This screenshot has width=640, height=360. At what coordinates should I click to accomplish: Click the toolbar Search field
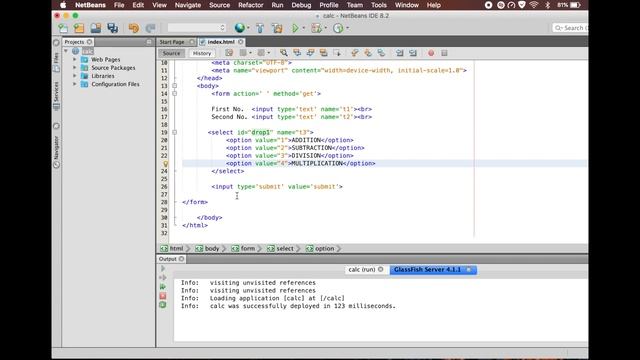coord(570,28)
